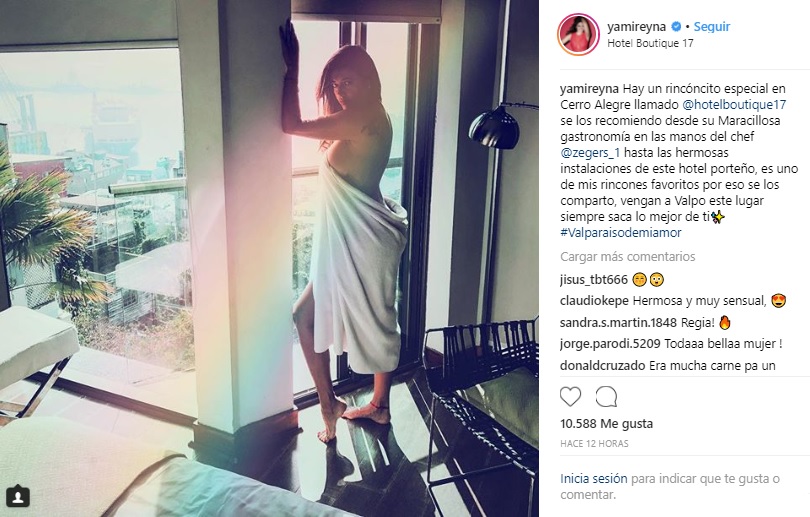Open the #Valparaisodemiamor hashtag

point(620,233)
